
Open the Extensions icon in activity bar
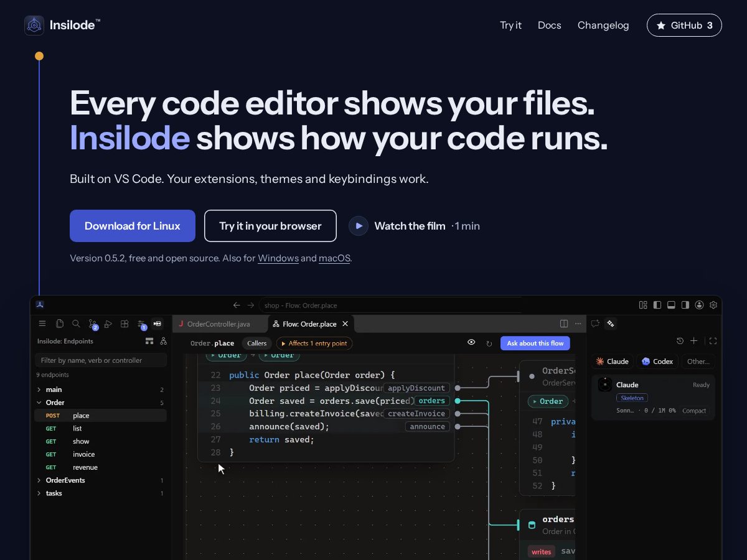pos(125,324)
